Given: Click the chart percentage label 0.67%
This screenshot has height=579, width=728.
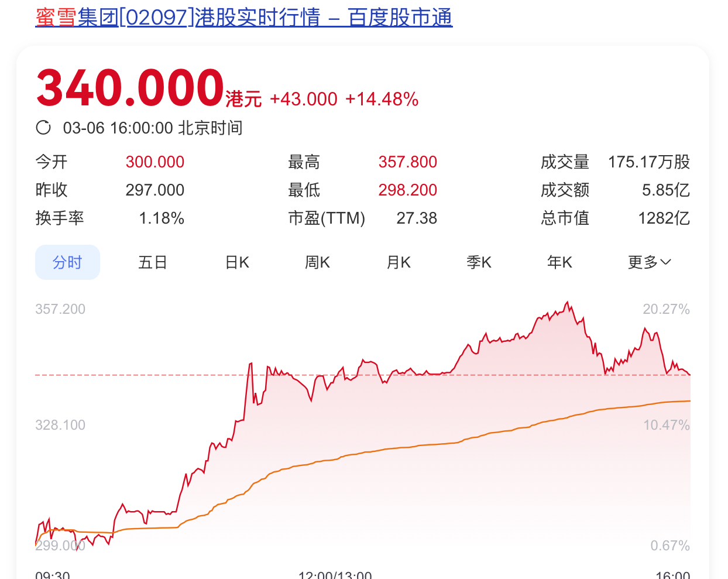Looking at the screenshot, I should [670, 546].
